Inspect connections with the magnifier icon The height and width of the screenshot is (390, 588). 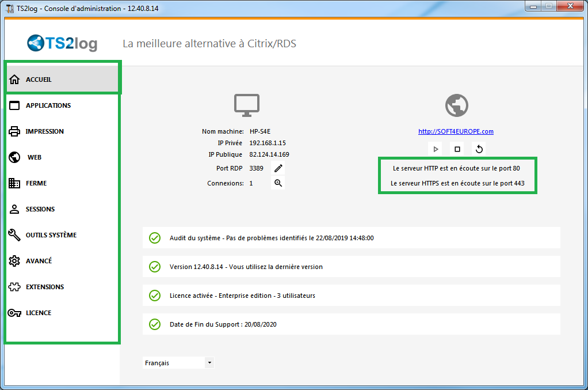tap(278, 183)
